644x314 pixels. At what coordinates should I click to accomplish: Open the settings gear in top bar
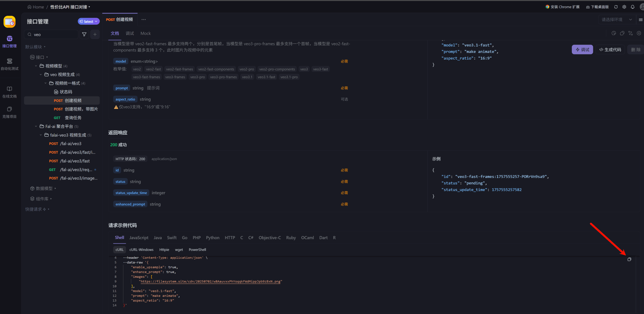click(x=624, y=7)
